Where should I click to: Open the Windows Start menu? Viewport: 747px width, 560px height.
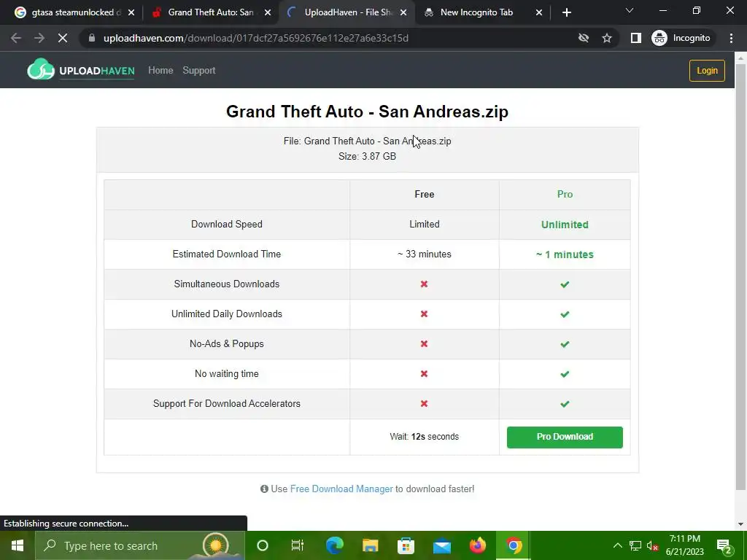tap(18, 545)
